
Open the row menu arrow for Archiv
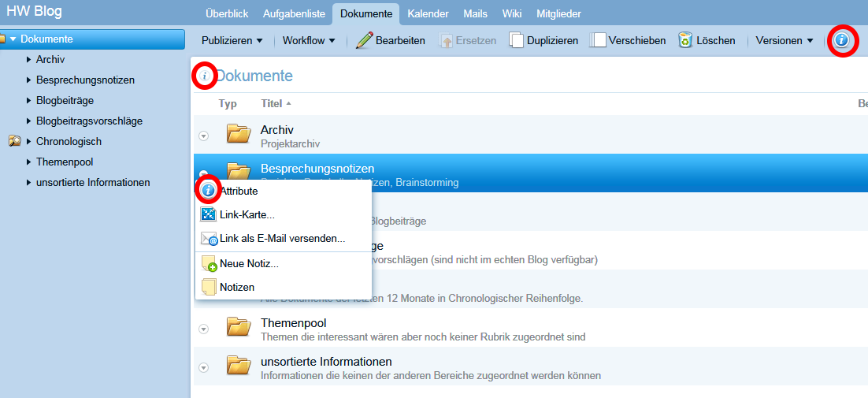(x=204, y=136)
